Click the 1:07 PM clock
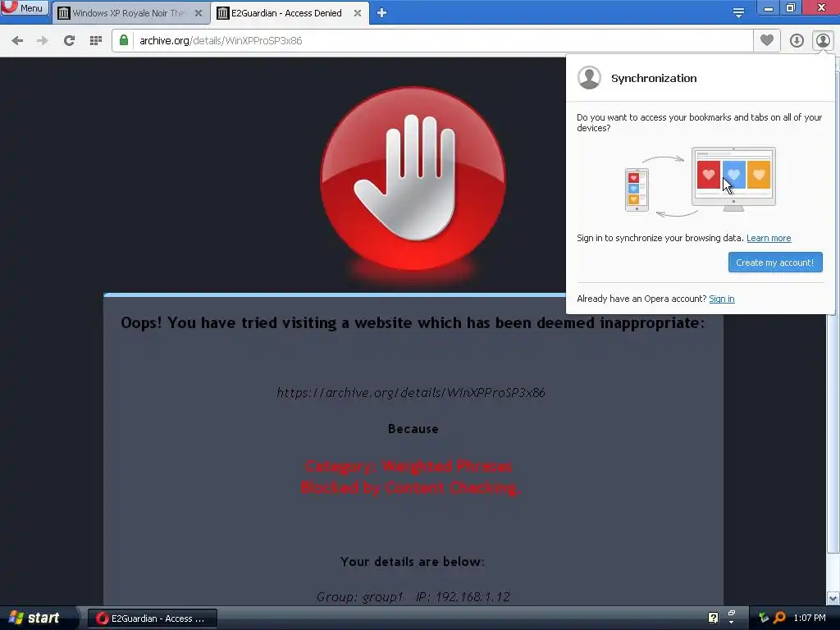Image resolution: width=840 pixels, height=630 pixels. (x=810, y=619)
